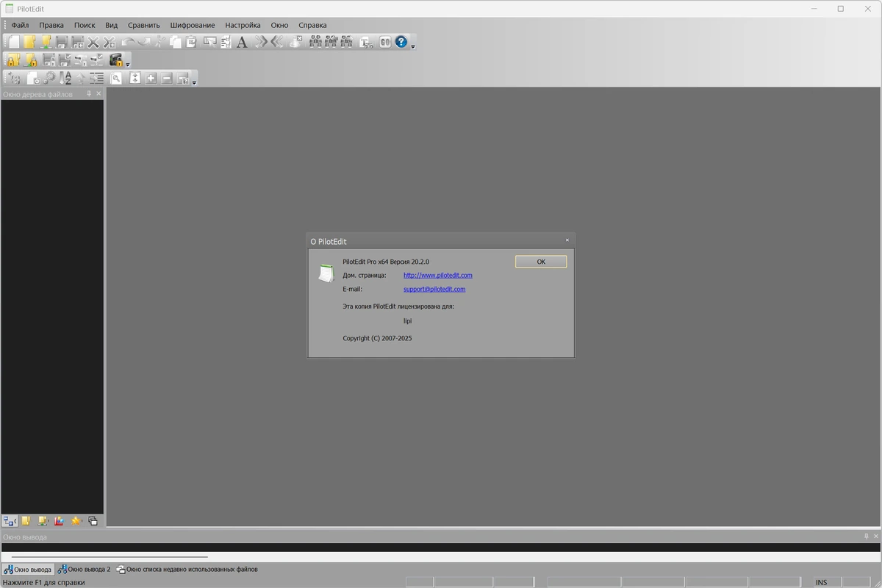
Task: Click the undo arrow icon
Action: coord(127,42)
